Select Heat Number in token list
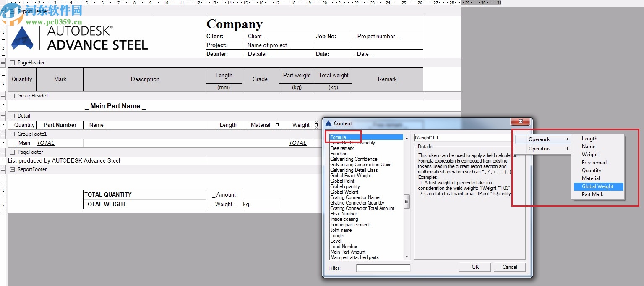644x286 pixels. [x=344, y=214]
